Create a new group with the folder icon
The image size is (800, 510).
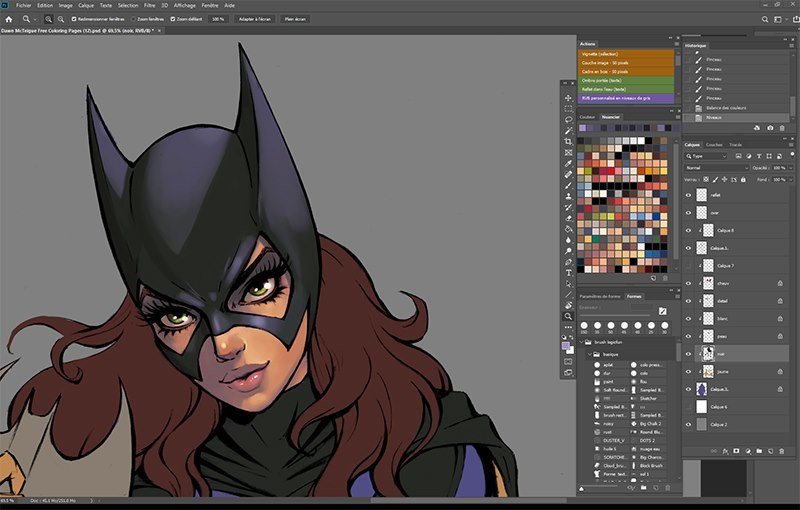759,451
